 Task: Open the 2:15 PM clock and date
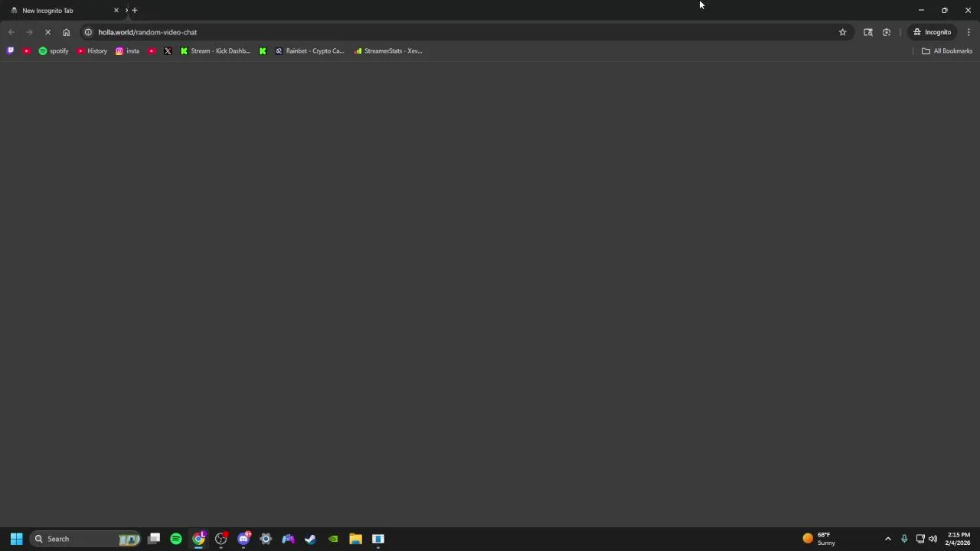959,539
